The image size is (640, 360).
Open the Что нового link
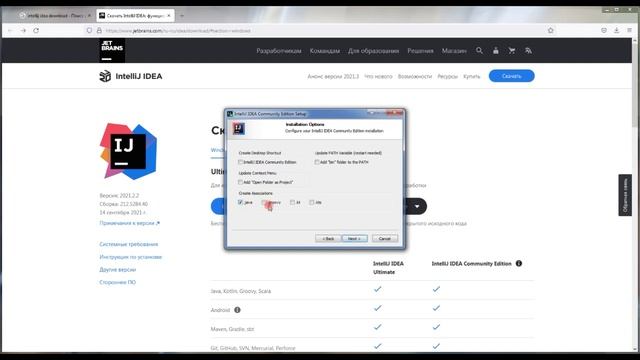pyautogui.click(x=378, y=76)
